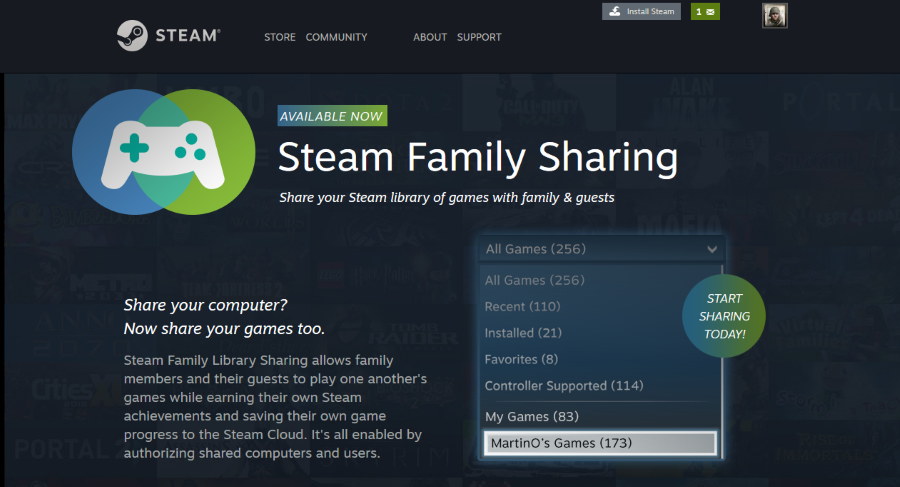Click the dropdown list scrollbar
This screenshot has width=900, height=487.
click(x=722, y=361)
